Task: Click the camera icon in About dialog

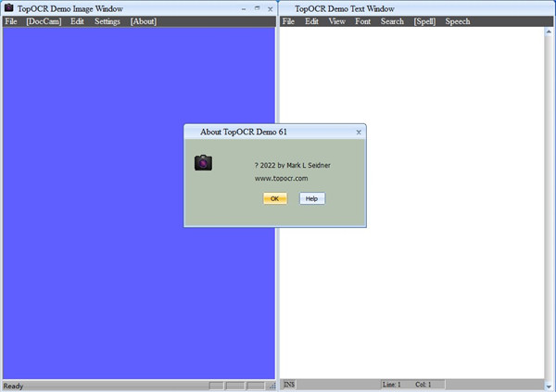Action: (203, 163)
